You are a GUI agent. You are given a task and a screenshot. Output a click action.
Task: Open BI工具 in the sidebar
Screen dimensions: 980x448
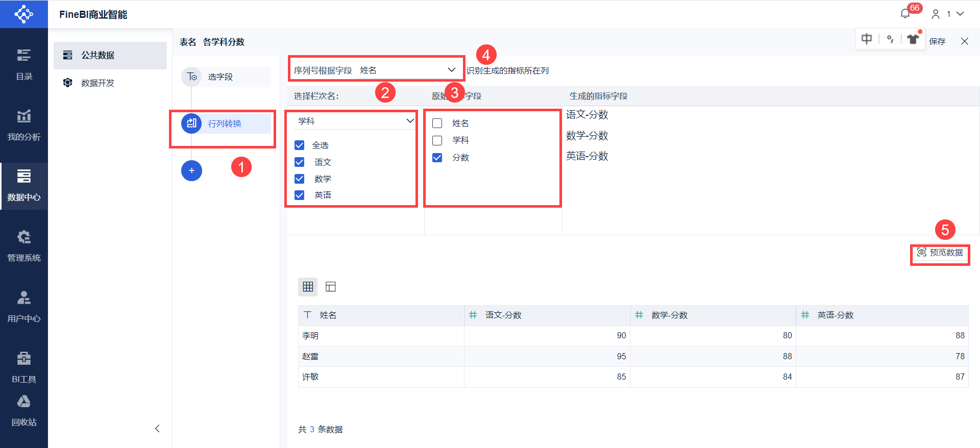24,366
